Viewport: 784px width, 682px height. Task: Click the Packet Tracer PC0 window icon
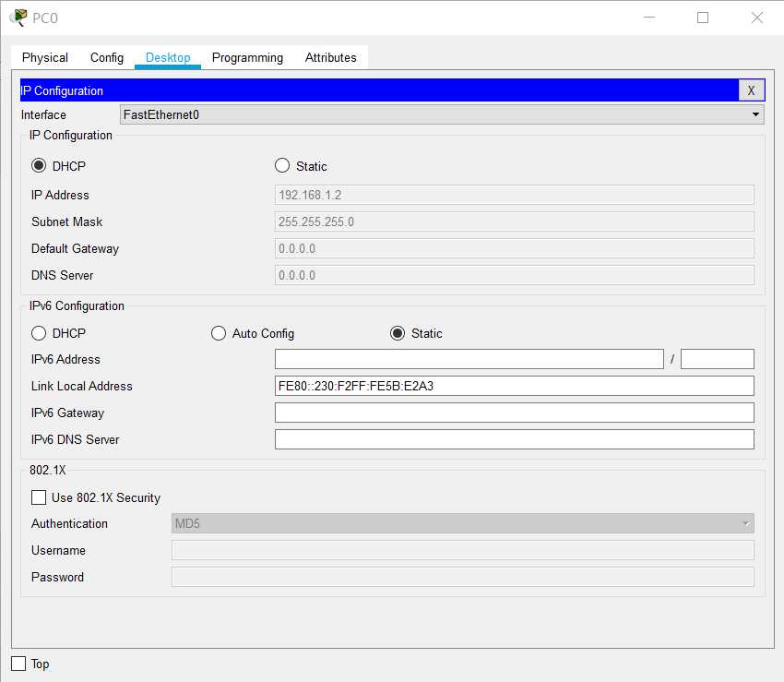[18, 18]
